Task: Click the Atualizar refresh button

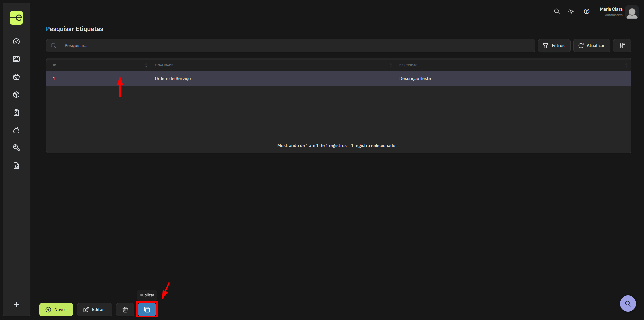Action: pos(592,46)
